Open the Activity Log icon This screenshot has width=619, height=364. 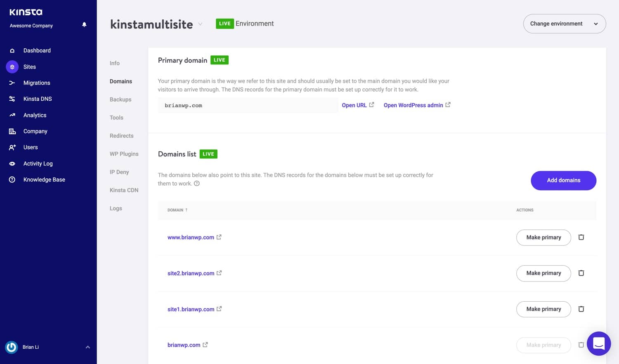12,163
